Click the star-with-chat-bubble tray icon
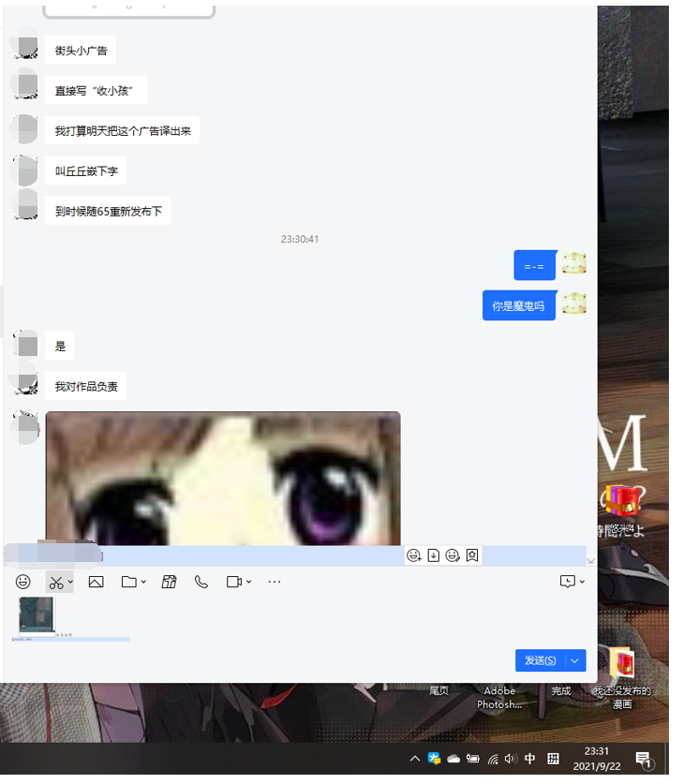Viewport: 698px width, 784px height. (434, 759)
